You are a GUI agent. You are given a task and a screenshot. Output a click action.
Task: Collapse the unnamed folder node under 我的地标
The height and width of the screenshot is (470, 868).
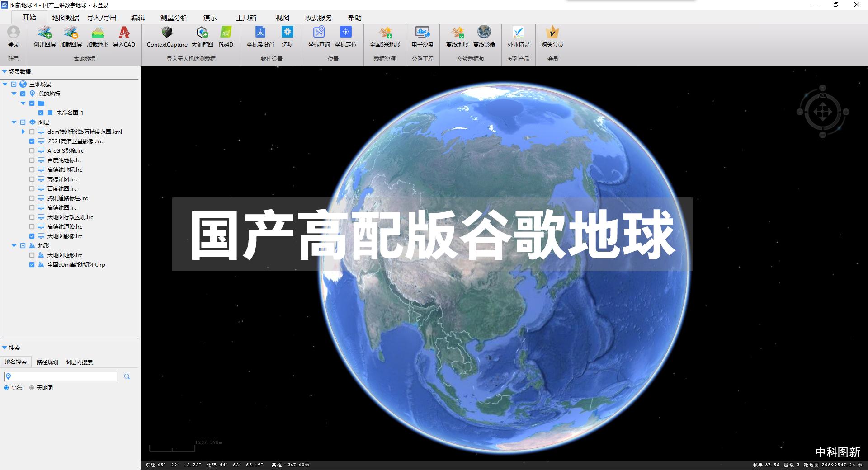[x=23, y=103]
